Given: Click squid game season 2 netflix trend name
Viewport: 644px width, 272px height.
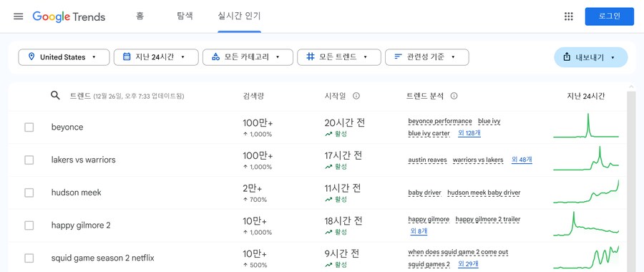Looking at the screenshot, I should coord(102,258).
